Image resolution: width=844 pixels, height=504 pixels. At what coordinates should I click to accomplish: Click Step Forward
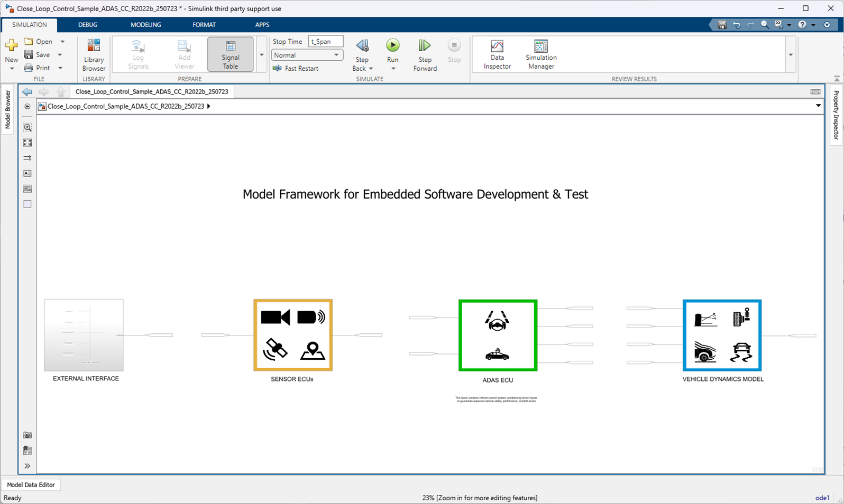[x=425, y=55]
